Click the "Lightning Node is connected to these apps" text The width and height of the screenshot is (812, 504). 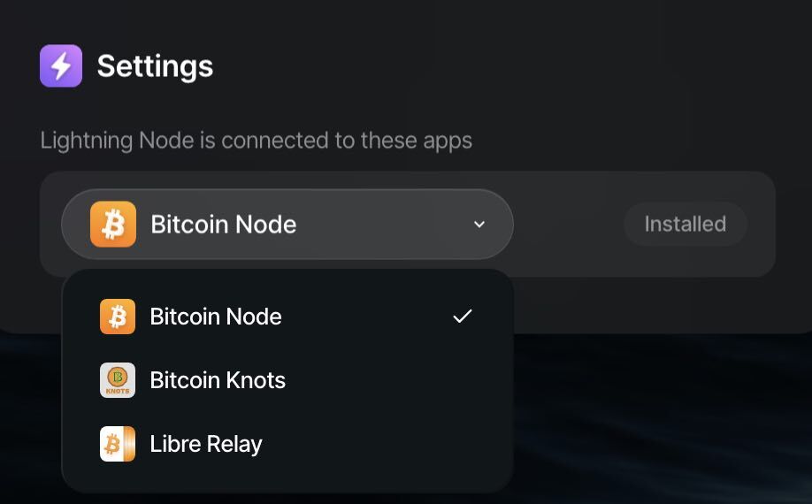tap(257, 141)
